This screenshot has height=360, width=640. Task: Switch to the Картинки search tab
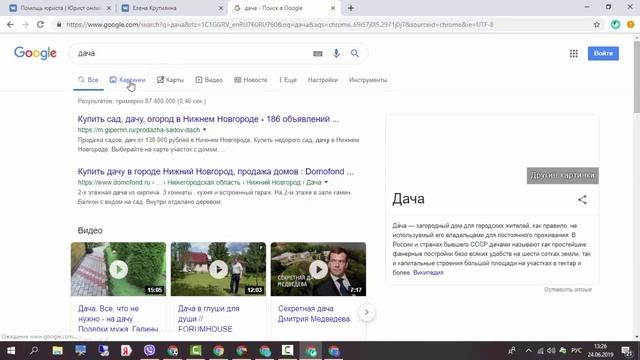[x=127, y=80]
